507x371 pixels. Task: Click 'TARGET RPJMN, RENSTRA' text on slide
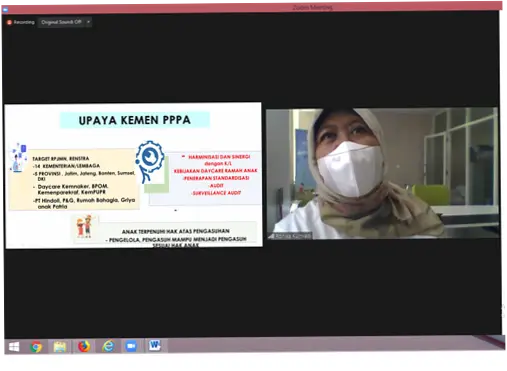61,159
